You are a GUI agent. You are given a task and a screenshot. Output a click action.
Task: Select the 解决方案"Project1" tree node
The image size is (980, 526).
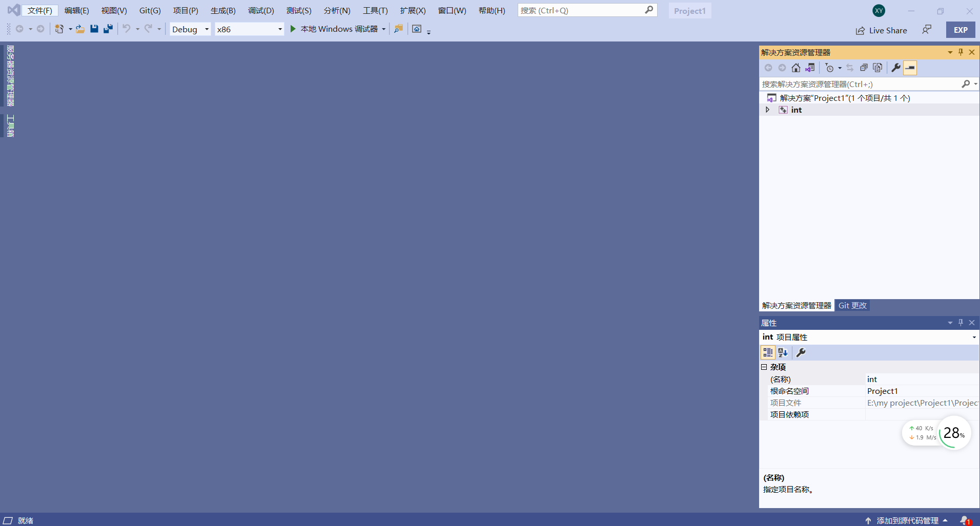point(845,98)
